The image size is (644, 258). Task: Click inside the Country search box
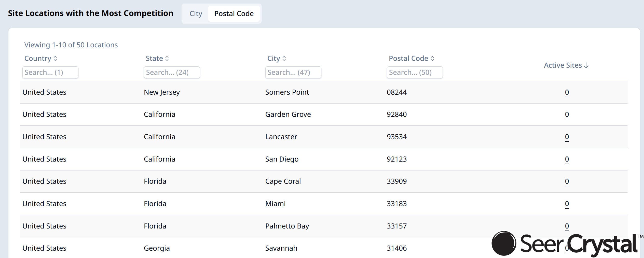[x=50, y=72]
